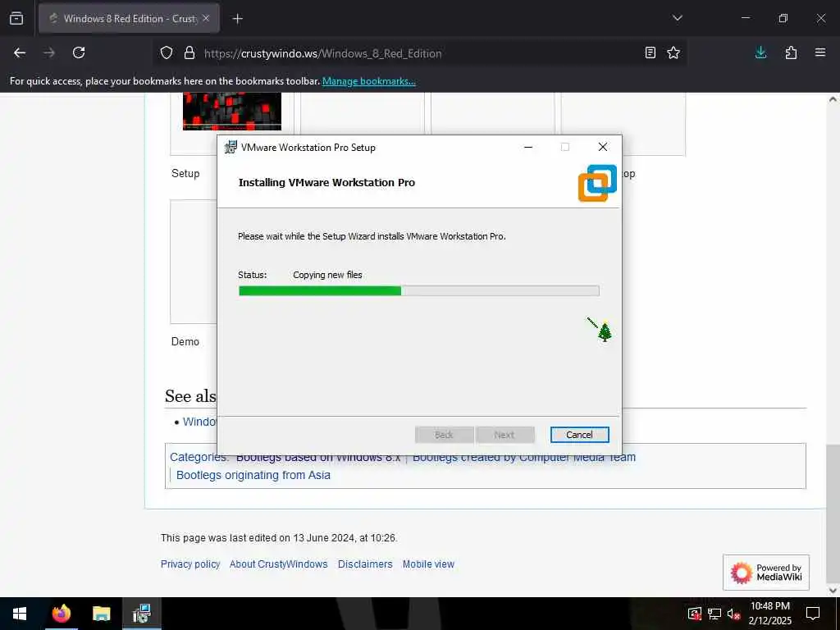Open File Explorer from the taskbar
Image resolution: width=840 pixels, height=630 pixels.
pos(101,614)
